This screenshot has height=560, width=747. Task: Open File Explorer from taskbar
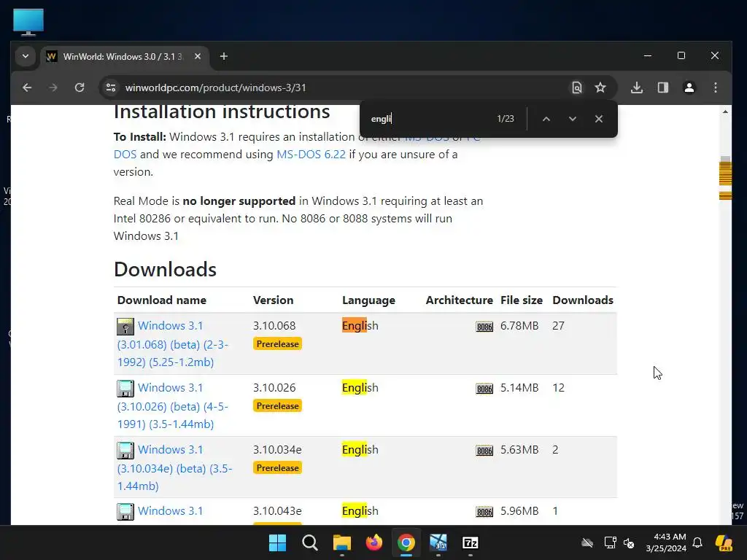[341, 542]
